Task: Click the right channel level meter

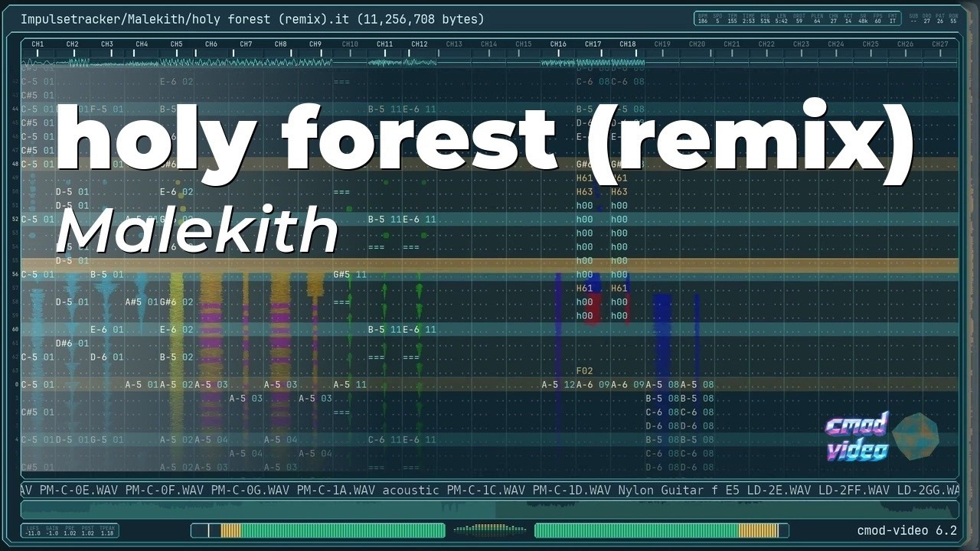Action: [661, 530]
